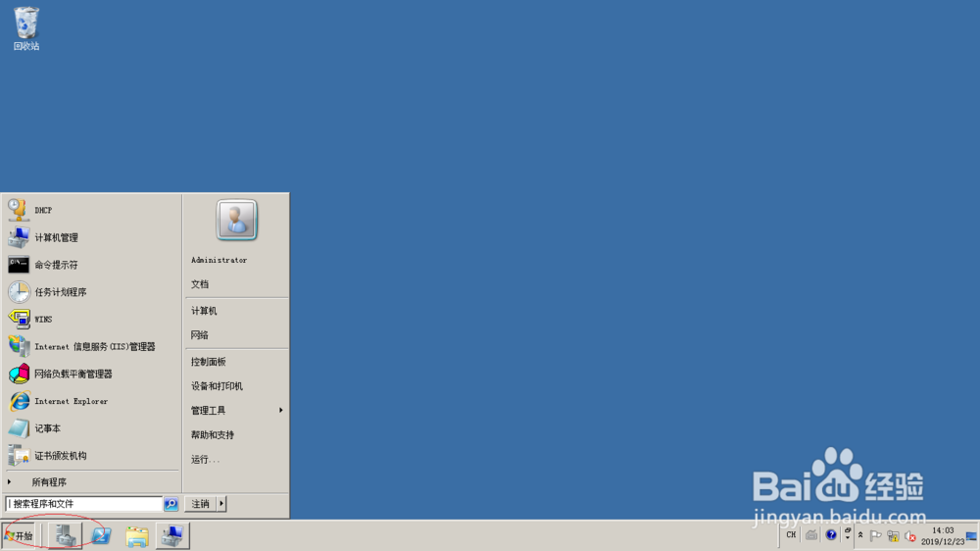Launch 网络负载平衡管理器
The height and width of the screenshot is (551, 980).
[x=92, y=374]
